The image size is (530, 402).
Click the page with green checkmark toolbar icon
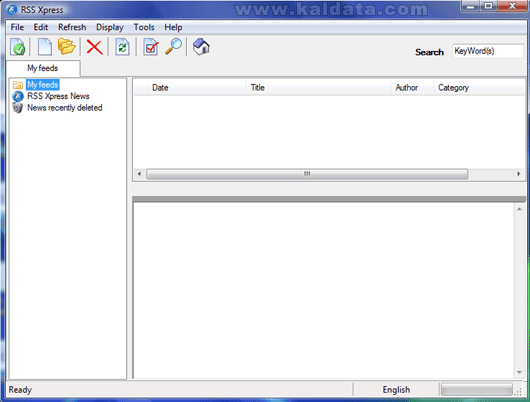[18, 47]
